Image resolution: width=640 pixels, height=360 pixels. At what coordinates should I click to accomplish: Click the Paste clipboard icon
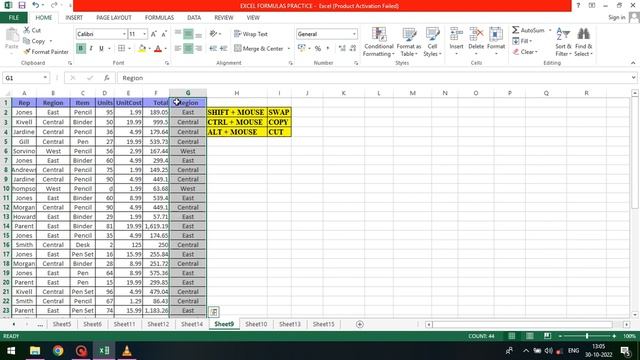pos(12,36)
